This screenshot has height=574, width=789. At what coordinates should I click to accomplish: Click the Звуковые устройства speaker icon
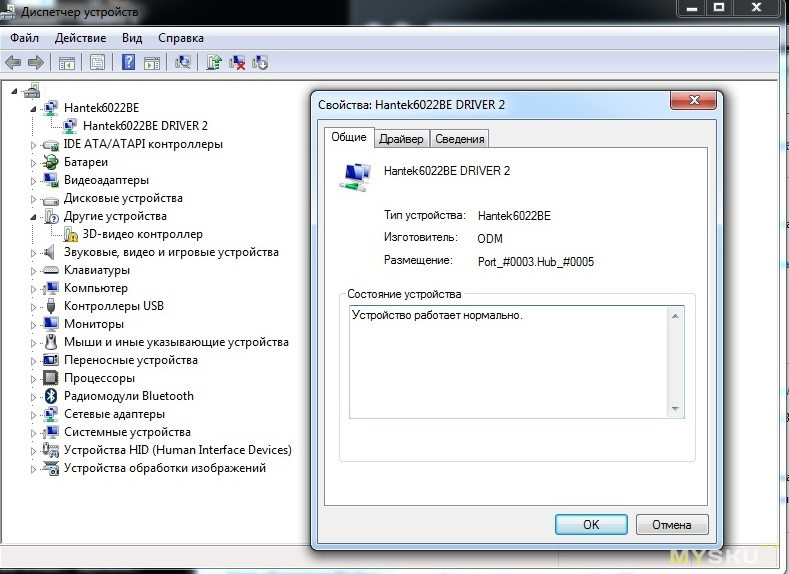(x=50, y=252)
